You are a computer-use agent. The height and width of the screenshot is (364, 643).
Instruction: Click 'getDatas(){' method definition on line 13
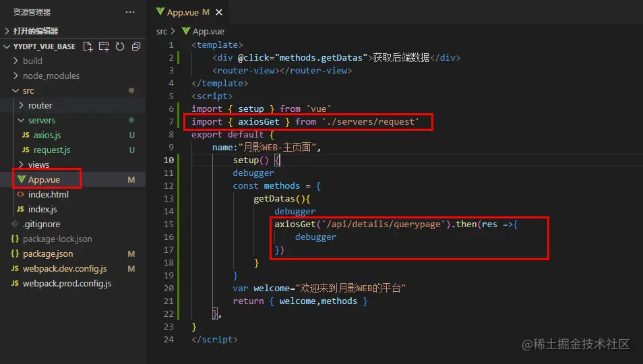click(282, 199)
